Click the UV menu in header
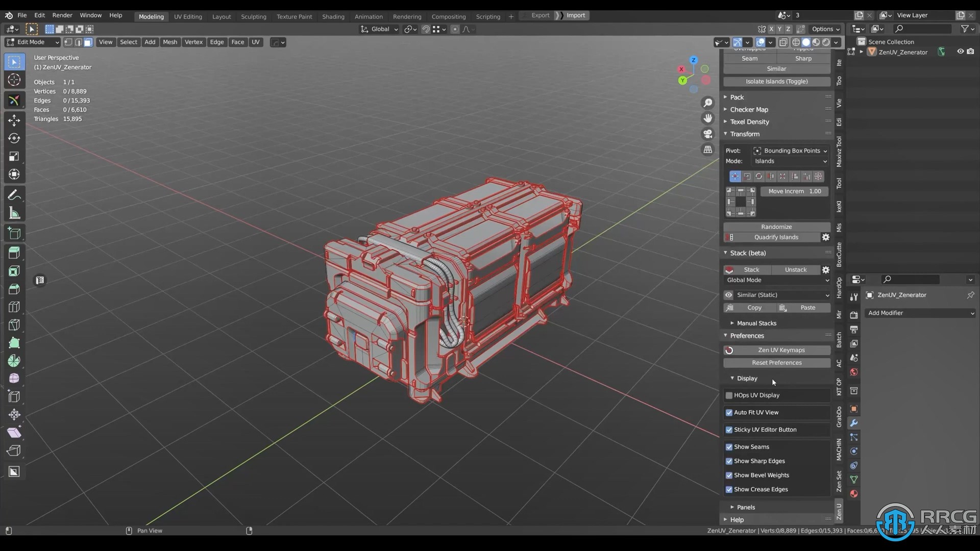Image resolution: width=980 pixels, height=551 pixels. pos(256,42)
